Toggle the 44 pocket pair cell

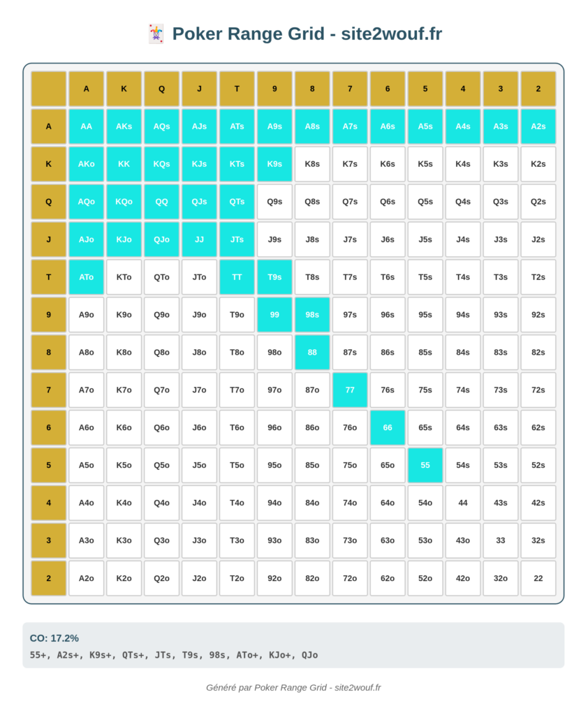tap(462, 503)
